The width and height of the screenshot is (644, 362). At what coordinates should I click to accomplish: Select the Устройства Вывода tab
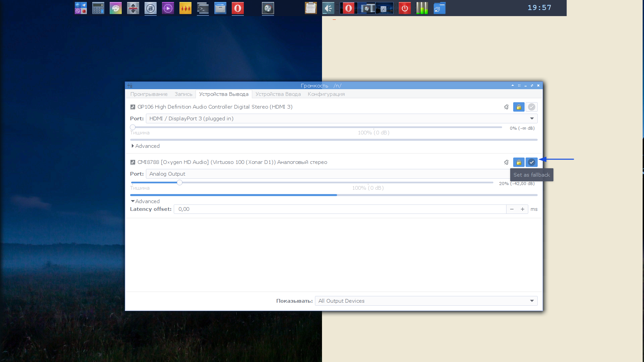(224, 94)
